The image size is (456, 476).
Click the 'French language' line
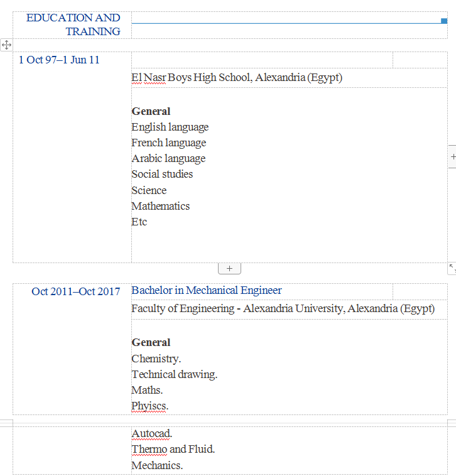[168, 143]
